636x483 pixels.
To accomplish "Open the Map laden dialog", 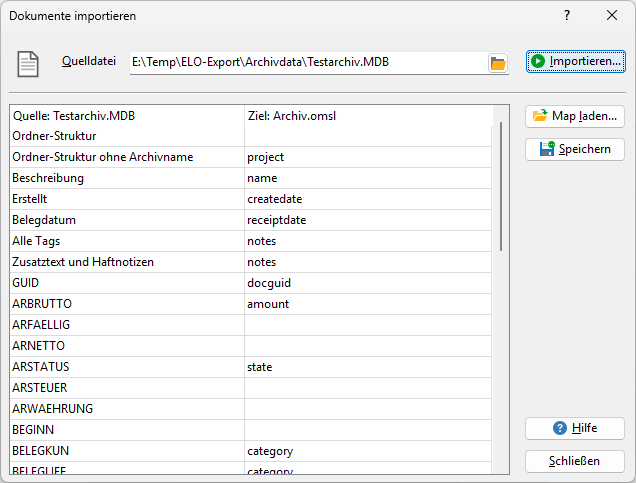I will pos(575,116).
